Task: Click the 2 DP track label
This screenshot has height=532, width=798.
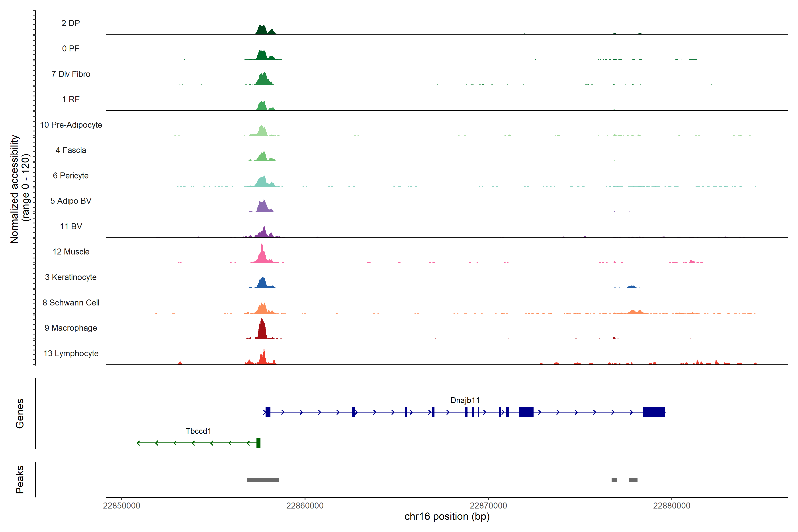Action: coord(70,23)
